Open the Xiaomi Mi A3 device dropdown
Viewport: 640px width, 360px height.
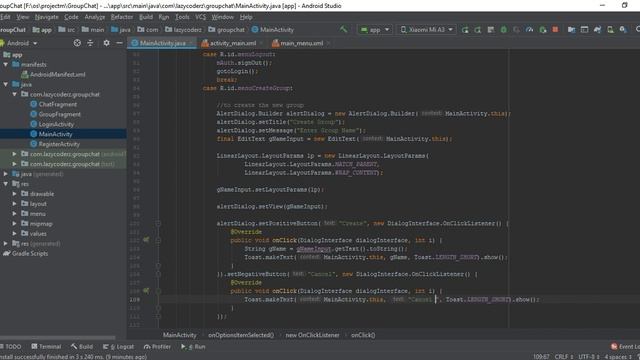click(x=427, y=29)
